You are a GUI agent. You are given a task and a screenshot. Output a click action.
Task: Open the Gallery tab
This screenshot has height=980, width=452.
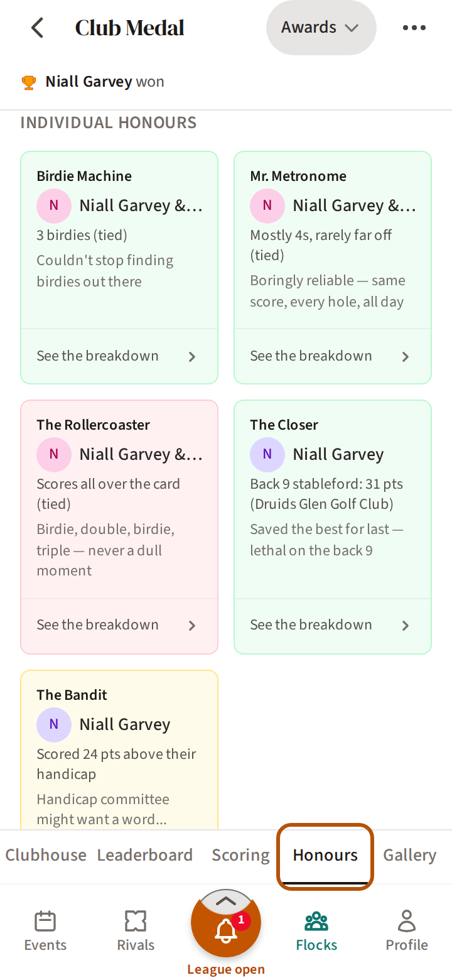[x=409, y=855]
